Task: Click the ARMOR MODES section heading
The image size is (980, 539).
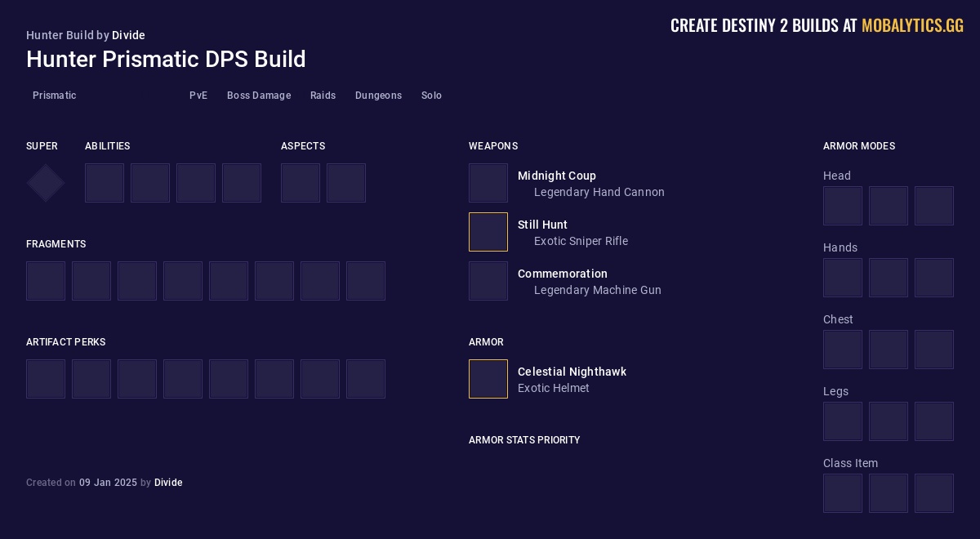Action: click(x=859, y=146)
